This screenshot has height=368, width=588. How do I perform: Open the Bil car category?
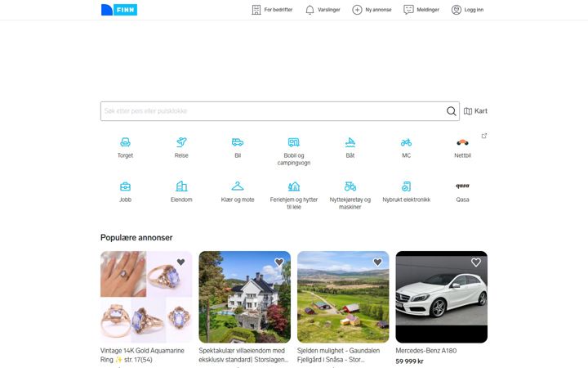238,148
